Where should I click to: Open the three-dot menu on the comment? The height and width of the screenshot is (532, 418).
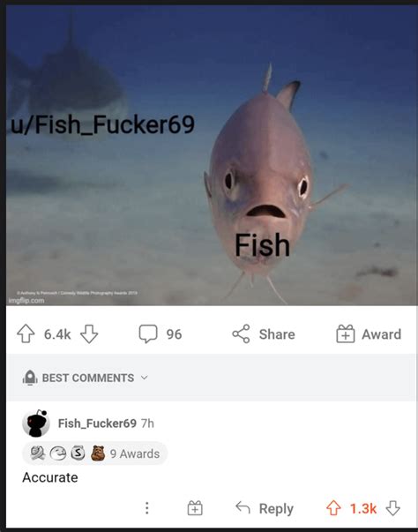(x=146, y=508)
